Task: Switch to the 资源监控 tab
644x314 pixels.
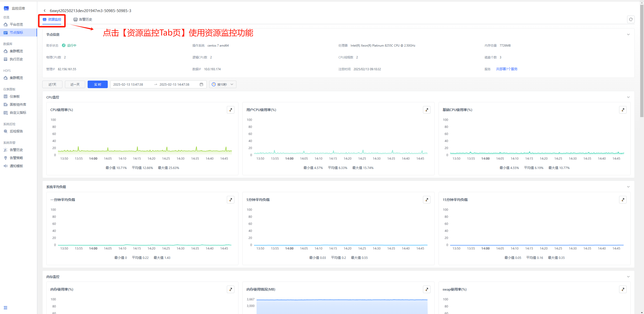Action: [52, 19]
